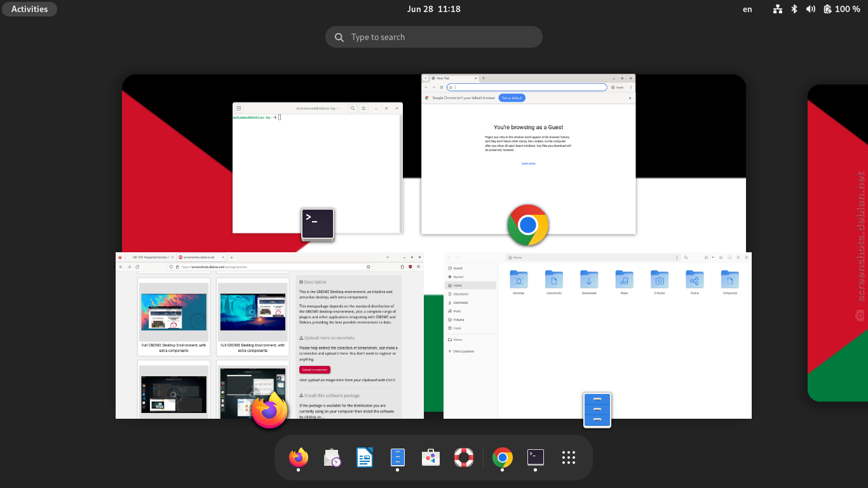Open Files app from the dash
The image size is (868, 488).
(x=397, y=457)
